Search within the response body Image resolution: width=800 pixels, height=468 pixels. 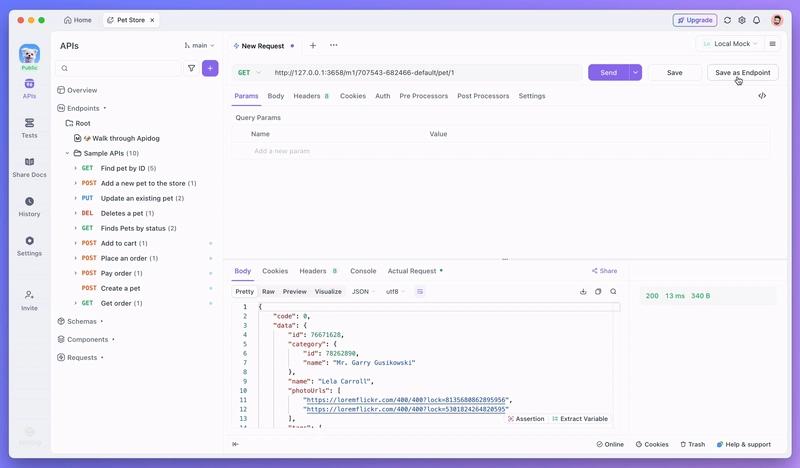tap(613, 292)
